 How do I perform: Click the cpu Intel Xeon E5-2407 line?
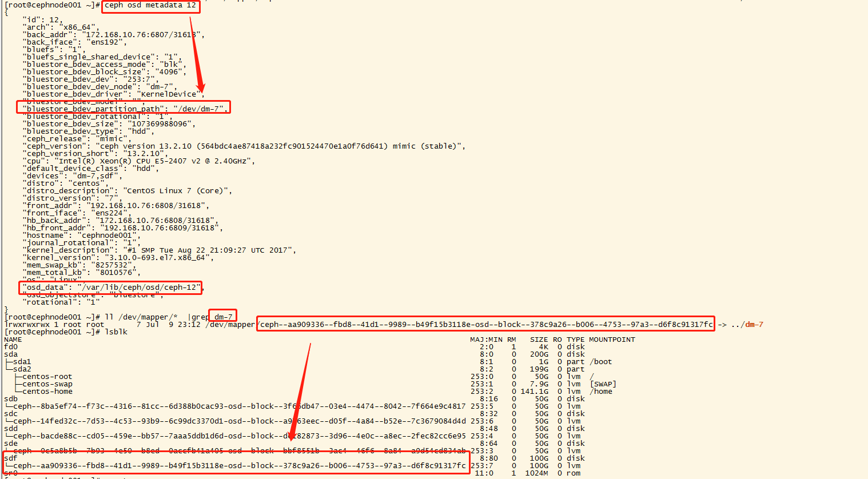(139, 161)
